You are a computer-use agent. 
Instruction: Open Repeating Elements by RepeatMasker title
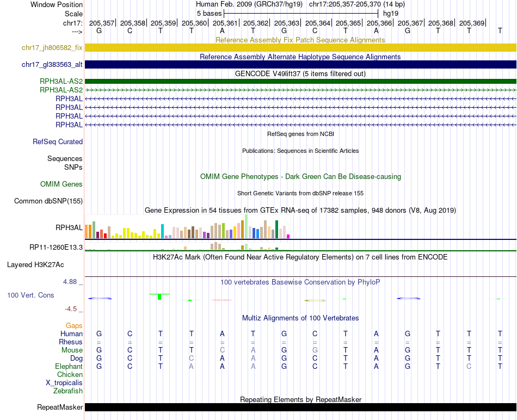pos(300,399)
